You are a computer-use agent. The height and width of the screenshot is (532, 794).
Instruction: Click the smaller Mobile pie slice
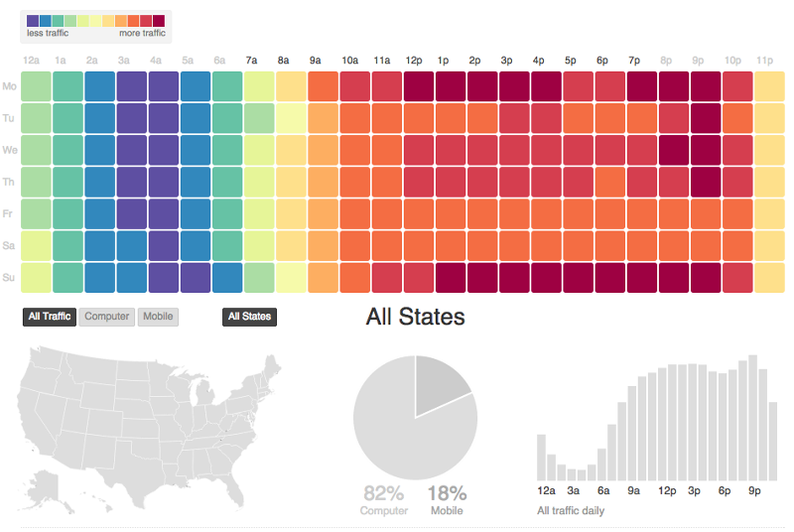438,385
